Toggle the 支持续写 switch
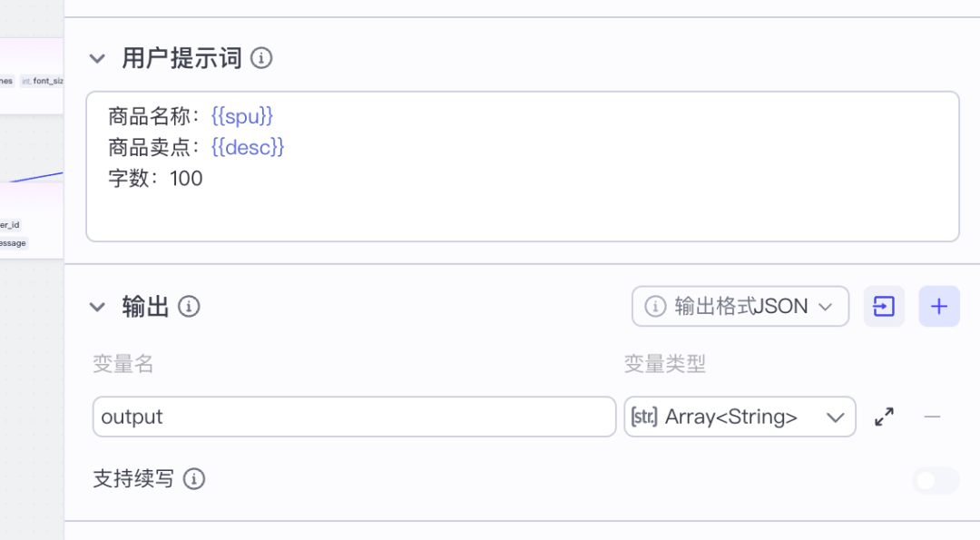Image resolution: width=980 pixels, height=540 pixels. [936, 480]
